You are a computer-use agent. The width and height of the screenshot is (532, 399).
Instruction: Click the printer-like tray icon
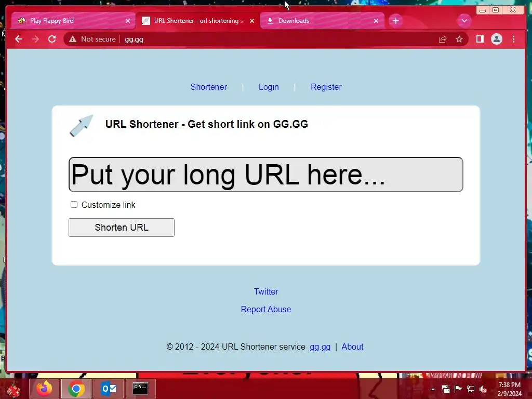point(445,389)
